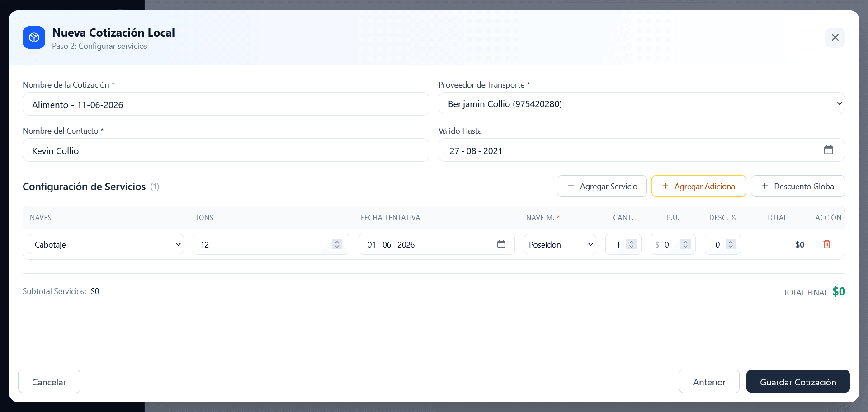
Task: Click Guardar Cotización button
Action: pos(798,381)
